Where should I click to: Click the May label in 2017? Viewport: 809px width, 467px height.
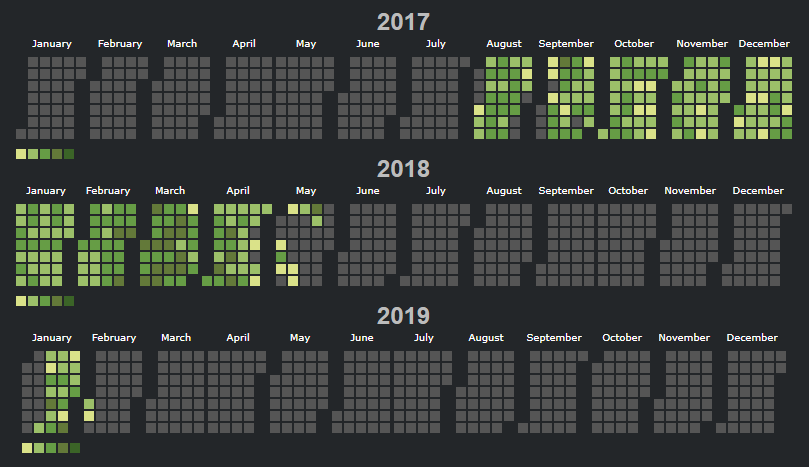(x=306, y=44)
